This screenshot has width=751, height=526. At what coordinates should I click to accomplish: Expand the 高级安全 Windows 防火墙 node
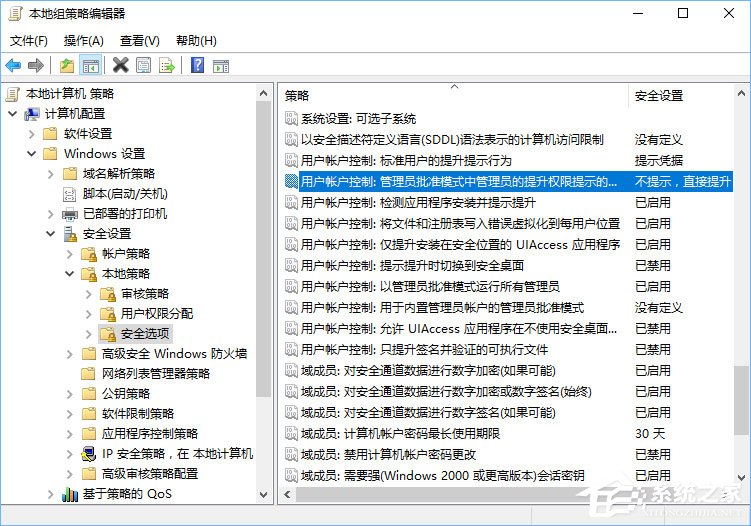click(x=70, y=354)
